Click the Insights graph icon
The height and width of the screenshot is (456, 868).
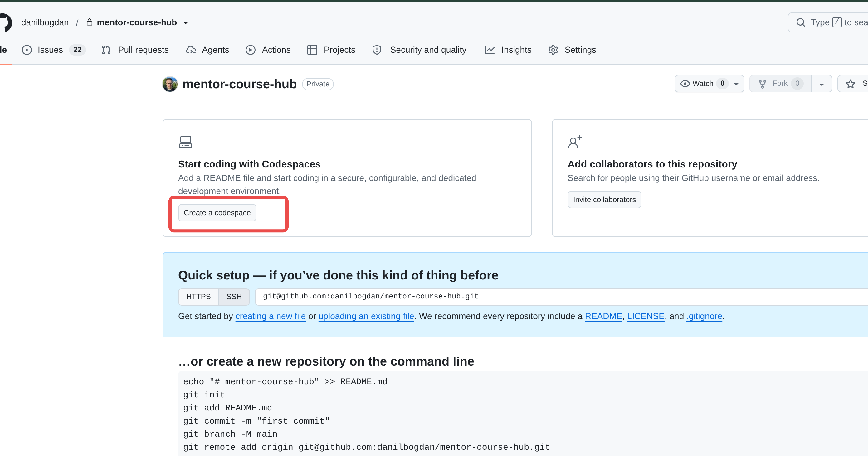[490, 50]
